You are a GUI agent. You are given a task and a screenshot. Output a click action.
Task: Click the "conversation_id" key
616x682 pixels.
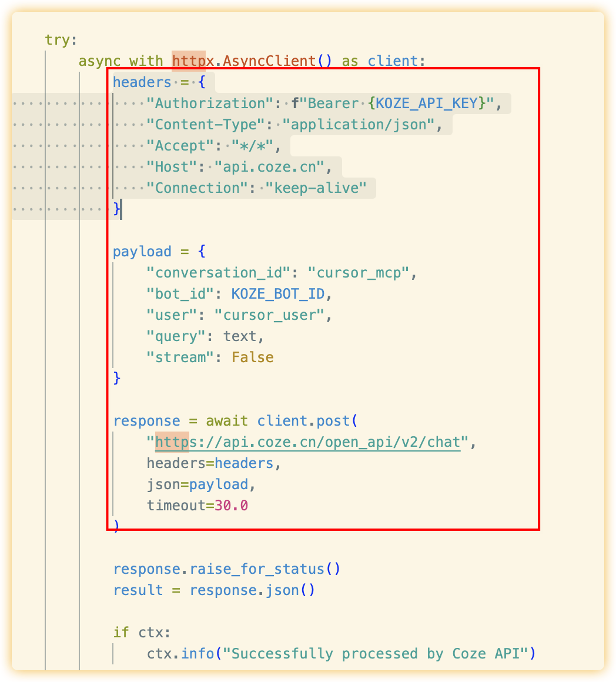pyautogui.click(x=218, y=273)
